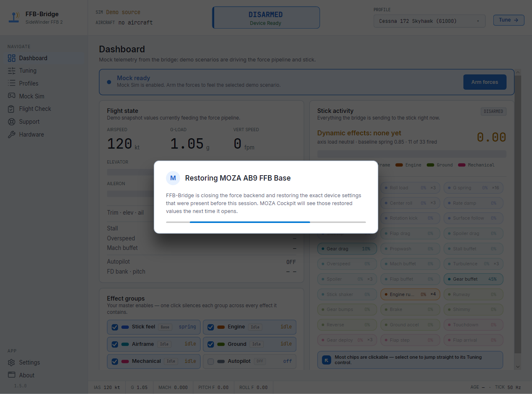
Task: Click the Flight Check clipboard icon
Action: pyautogui.click(x=12, y=109)
